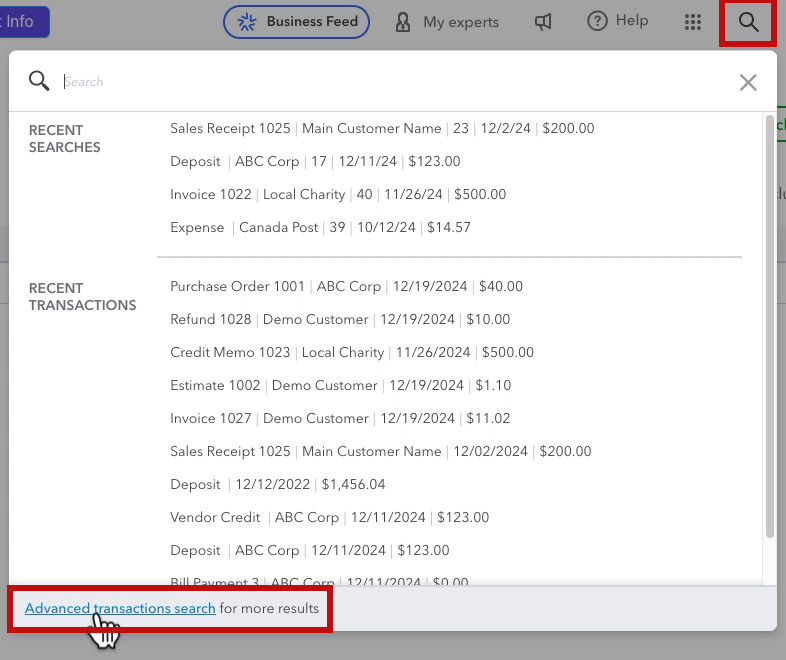Screen dimensions: 786x660
Task: Select recent search Invoice 1022 Local Charity
Action: coord(338,194)
